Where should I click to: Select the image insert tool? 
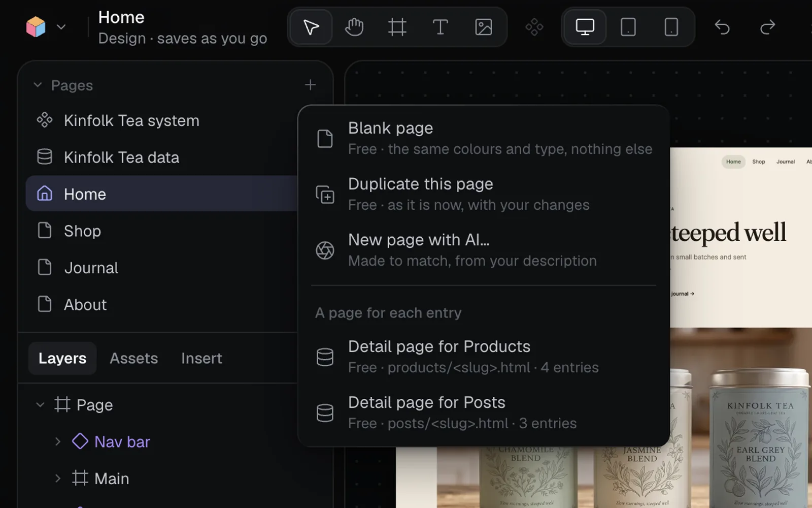pos(483,27)
